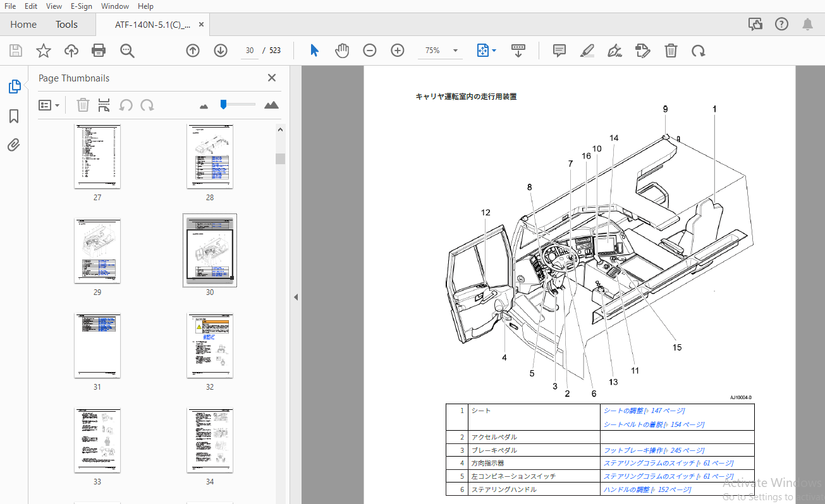Upload the file to the cloud
The height and width of the screenshot is (504, 825).
[x=71, y=51]
